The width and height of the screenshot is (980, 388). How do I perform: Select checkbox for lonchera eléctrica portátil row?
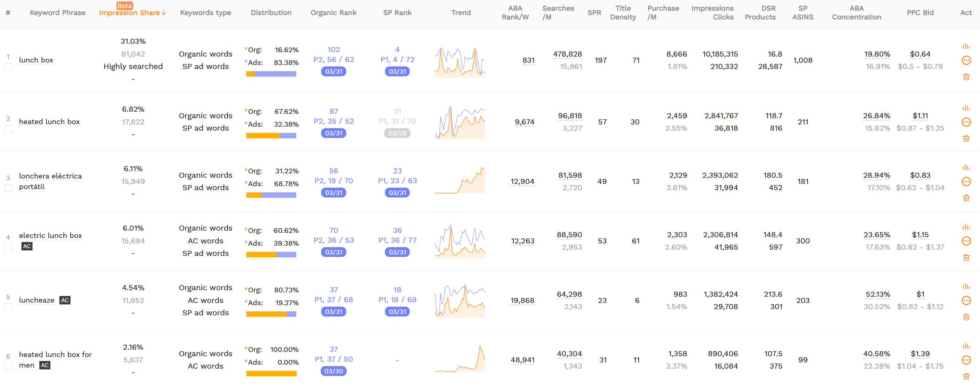[x=8, y=188]
